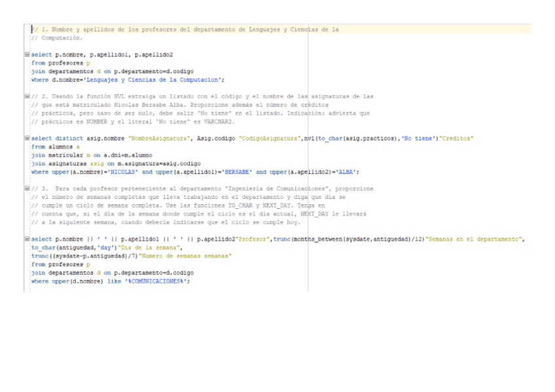The image size is (555, 392).
Task: Collapse the first select p.nombre query block
Action: 27,54
